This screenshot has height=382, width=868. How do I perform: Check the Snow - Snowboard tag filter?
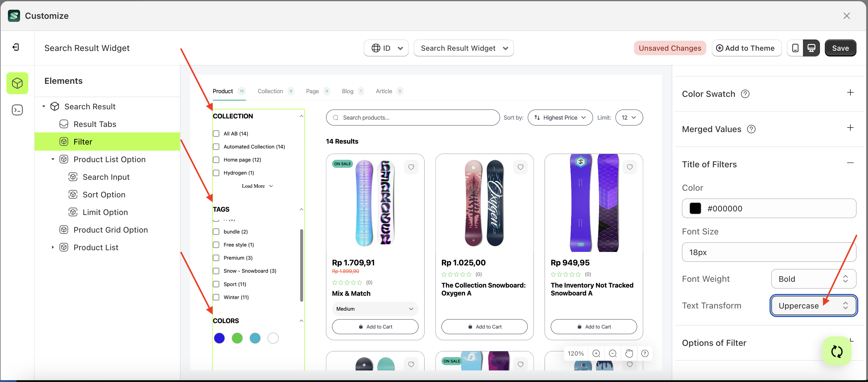coord(216,271)
